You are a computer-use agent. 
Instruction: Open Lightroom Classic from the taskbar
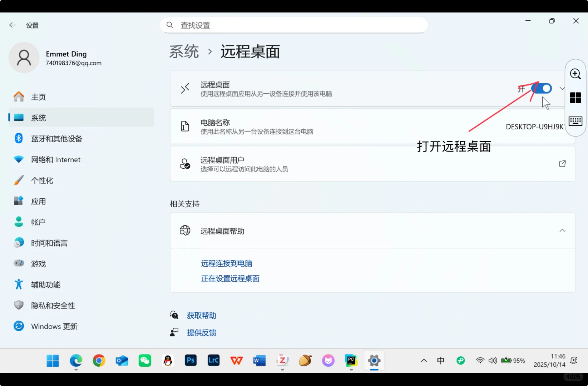(x=213, y=361)
